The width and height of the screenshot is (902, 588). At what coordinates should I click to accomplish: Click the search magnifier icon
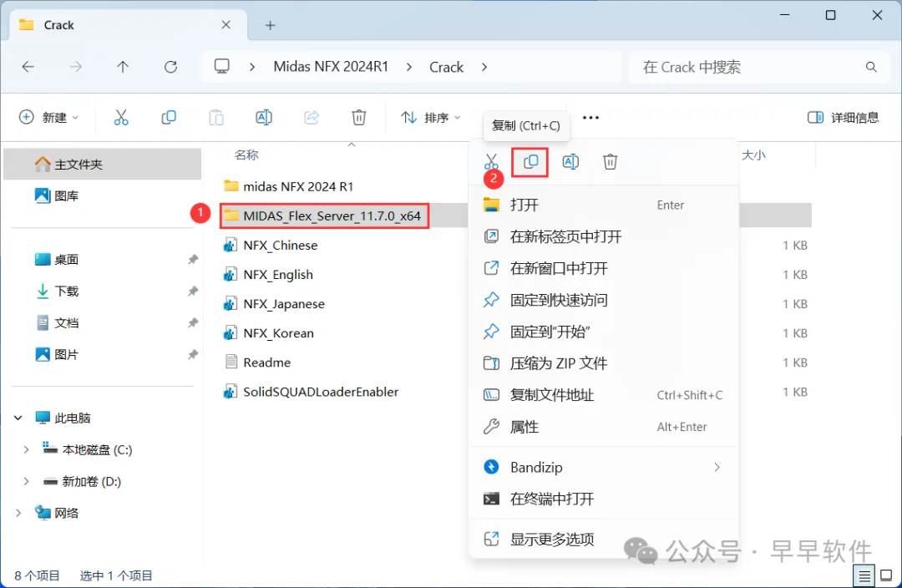pyautogui.click(x=871, y=67)
